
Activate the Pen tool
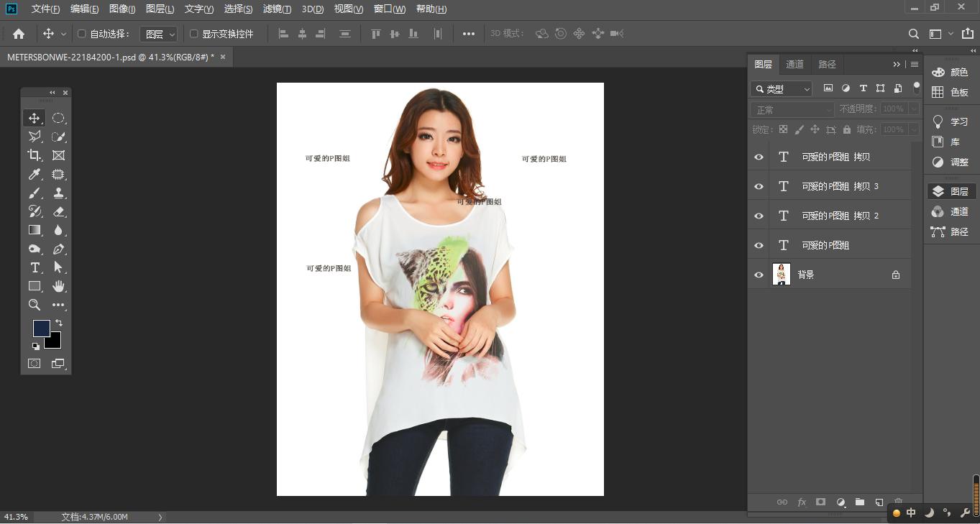pyautogui.click(x=58, y=249)
